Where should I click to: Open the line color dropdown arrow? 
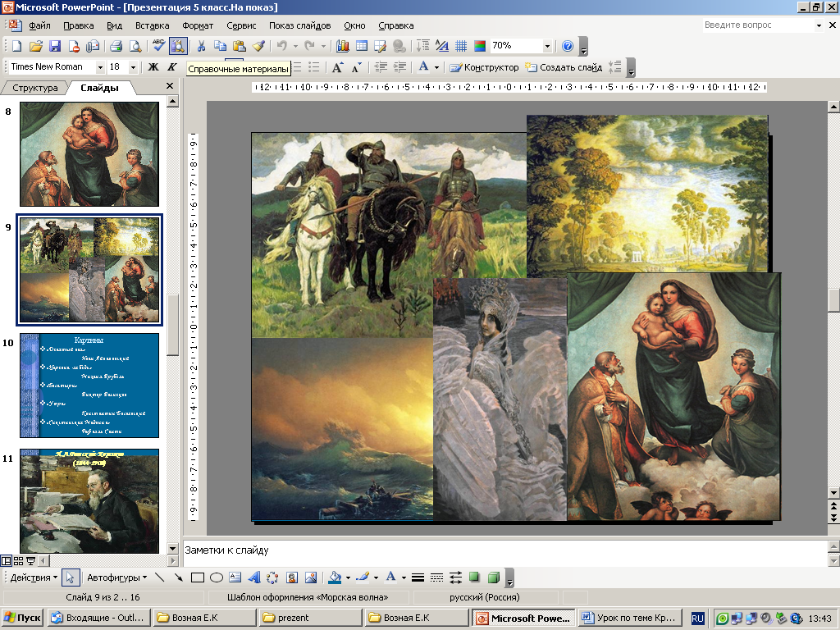376,577
